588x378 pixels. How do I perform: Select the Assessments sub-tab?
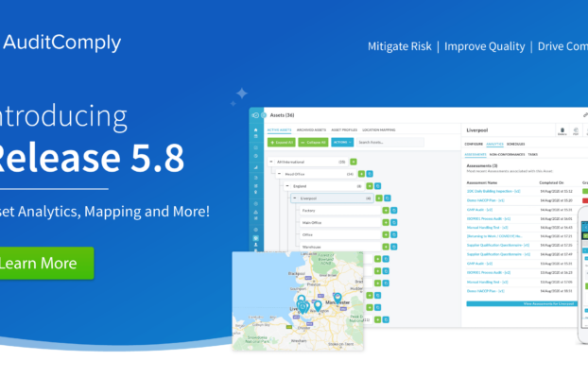click(x=476, y=154)
